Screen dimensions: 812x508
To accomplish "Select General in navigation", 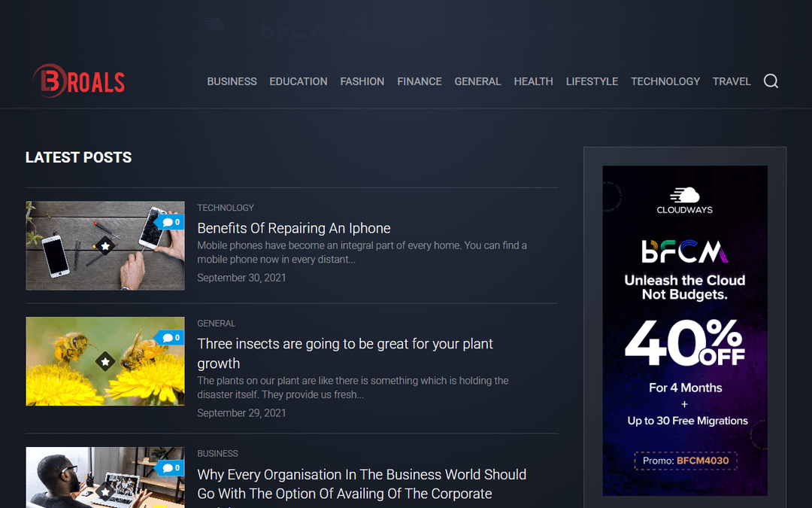I will tap(477, 81).
